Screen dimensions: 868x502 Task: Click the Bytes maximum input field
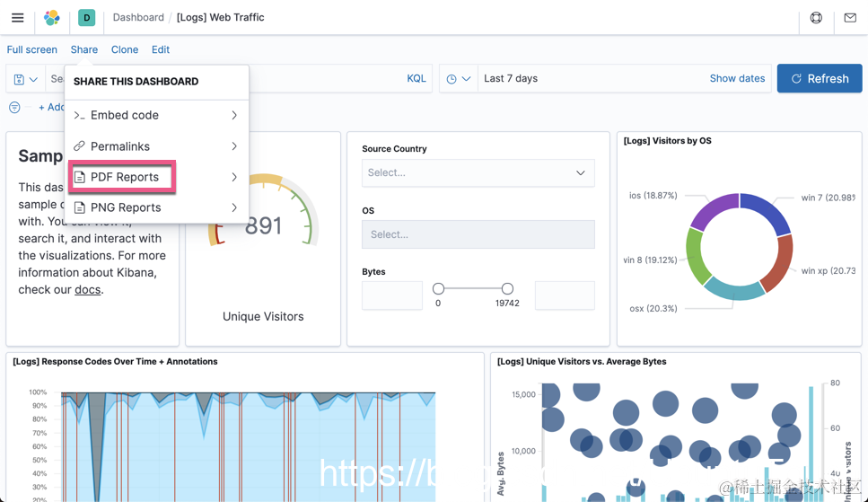pyautogui.click(x=565, y=295)
